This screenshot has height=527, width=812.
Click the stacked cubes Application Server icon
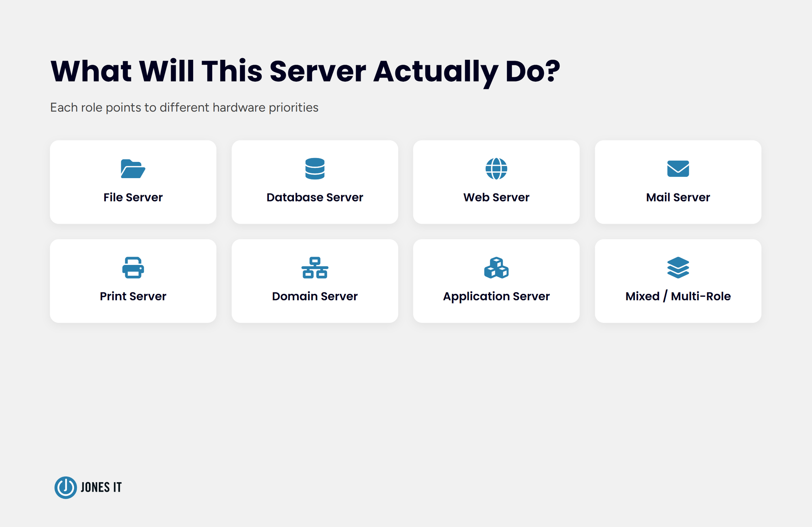(x=496, y=268)
